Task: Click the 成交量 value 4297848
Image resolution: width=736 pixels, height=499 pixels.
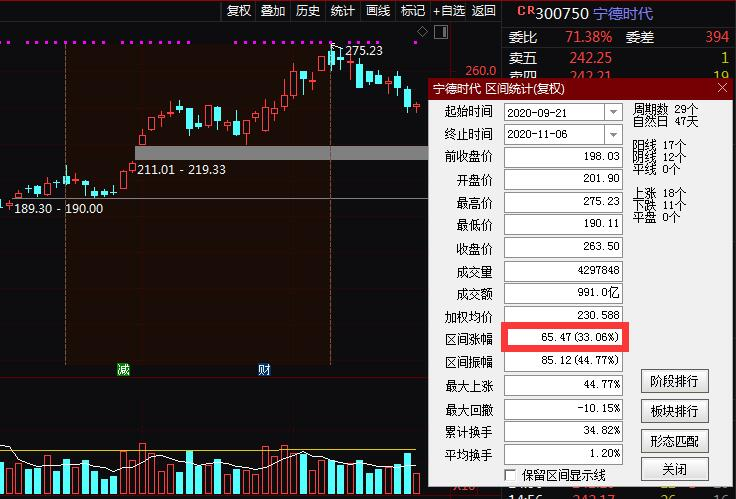Action: 563,271
